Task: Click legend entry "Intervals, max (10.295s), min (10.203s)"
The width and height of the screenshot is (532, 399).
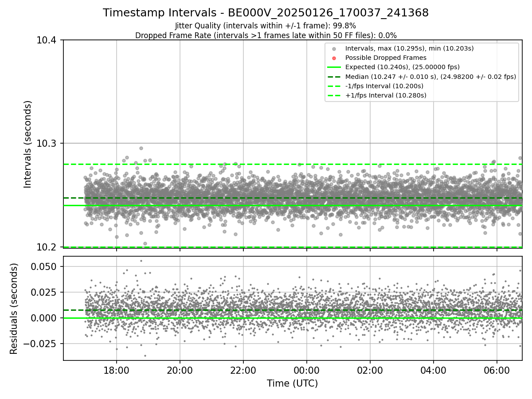Action: pyautogui.click(x=410, y=48)
